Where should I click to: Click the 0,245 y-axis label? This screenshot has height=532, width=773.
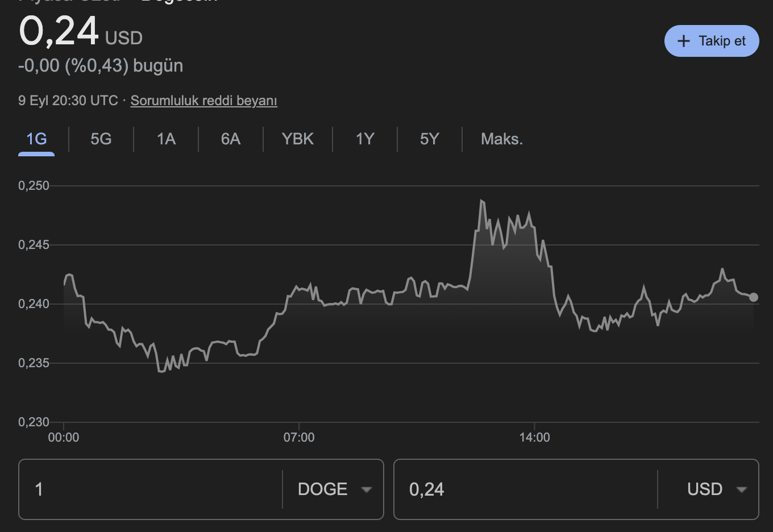coord(34,244)
